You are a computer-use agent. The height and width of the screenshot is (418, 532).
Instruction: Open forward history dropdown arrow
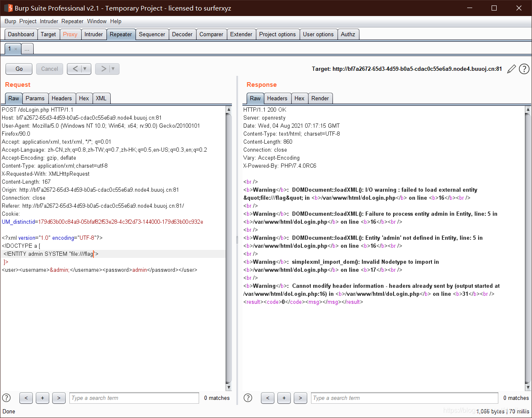[x=114, y=69]
